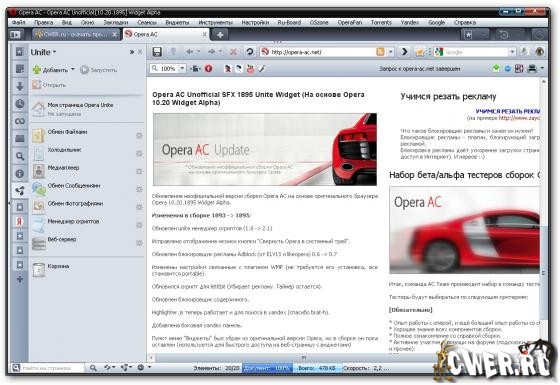Toggle the gear for Веб-сервер service
This screenshot has height=385, width=560.
139,243
